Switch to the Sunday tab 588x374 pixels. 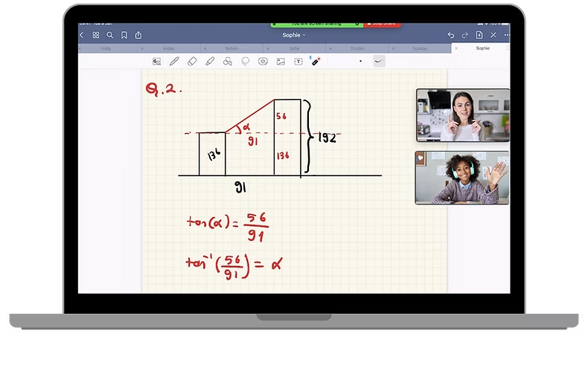(420, 48)
